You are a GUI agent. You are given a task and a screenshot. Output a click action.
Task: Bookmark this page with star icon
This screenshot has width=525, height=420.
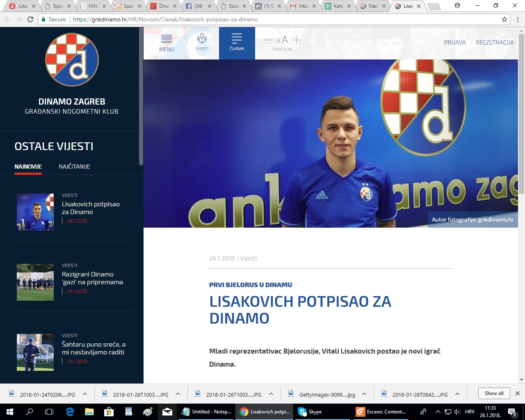pos(504,19)
